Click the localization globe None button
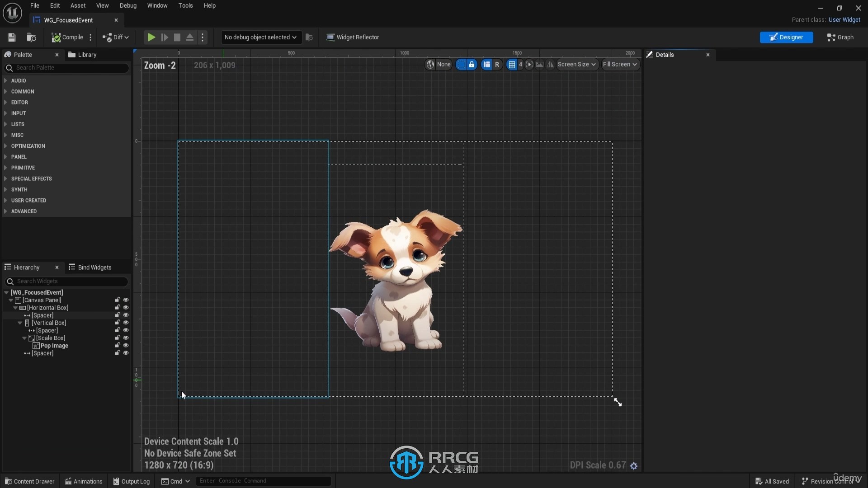 [x=439, y=64]
